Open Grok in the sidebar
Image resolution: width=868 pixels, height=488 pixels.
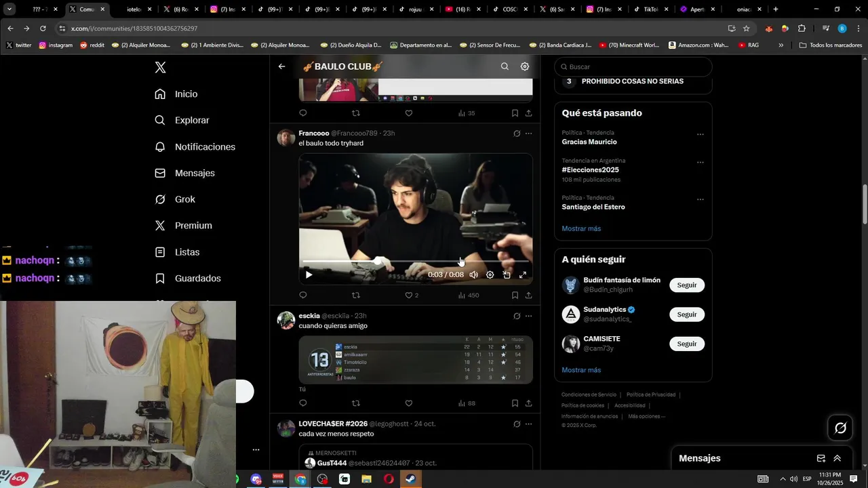point(175,199)
